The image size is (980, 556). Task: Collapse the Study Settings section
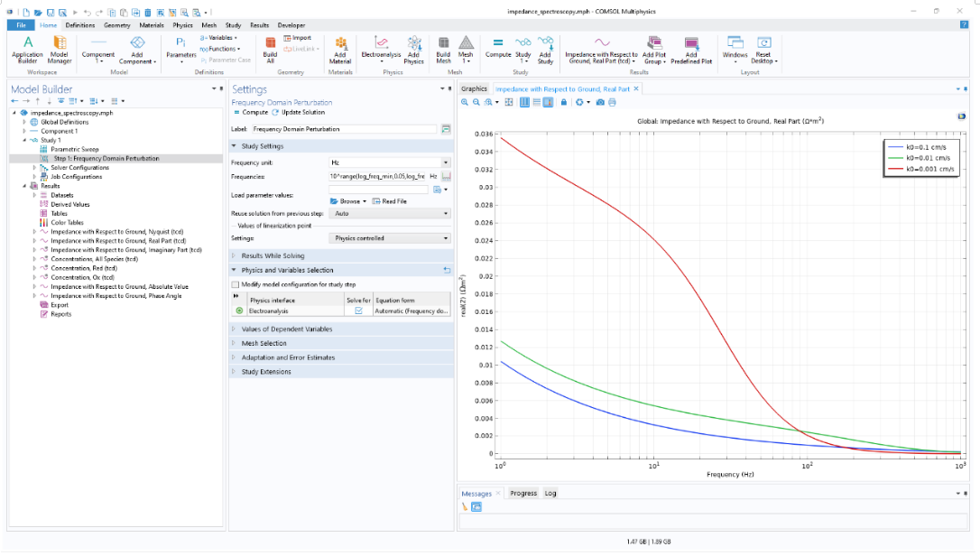(234, 146)
